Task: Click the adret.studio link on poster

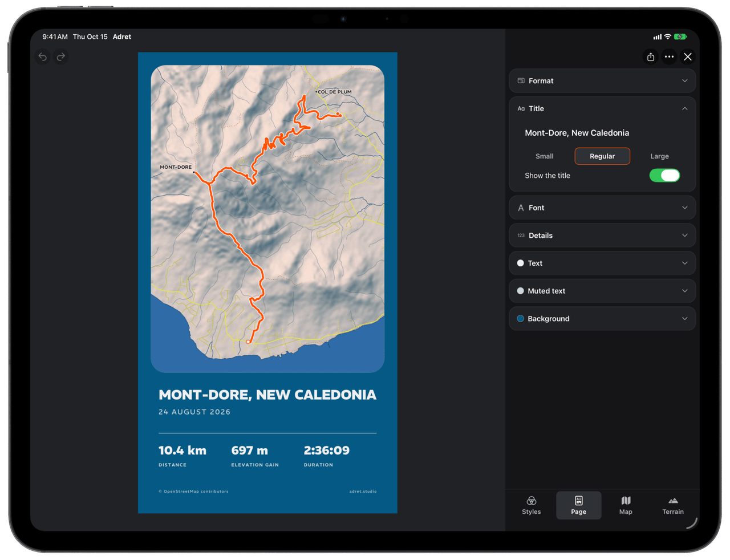Action: point(363,492)
